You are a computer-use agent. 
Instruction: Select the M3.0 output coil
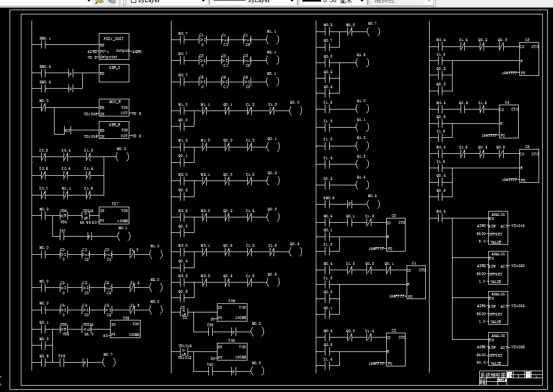click(x=156, y=310)
